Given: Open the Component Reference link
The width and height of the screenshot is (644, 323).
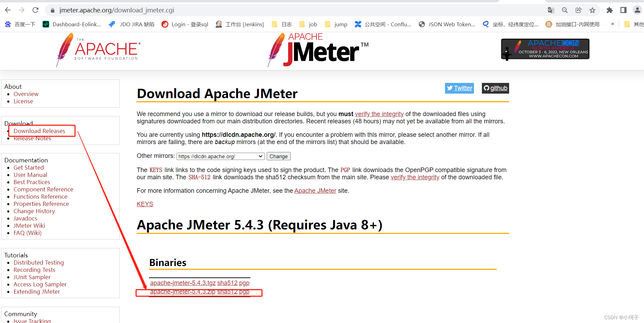Looking at the screenshot, I should pos(43,189).
